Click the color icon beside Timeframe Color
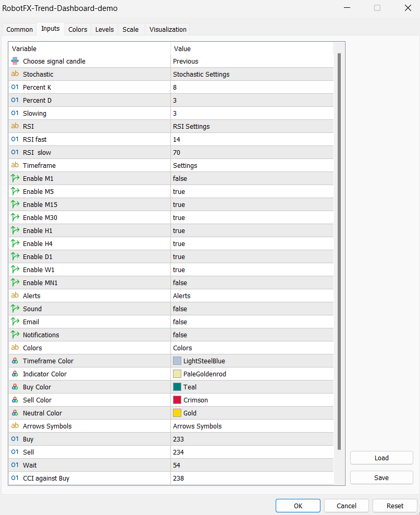420x515 pixels. pyautogui.click(x=15, y=361)
